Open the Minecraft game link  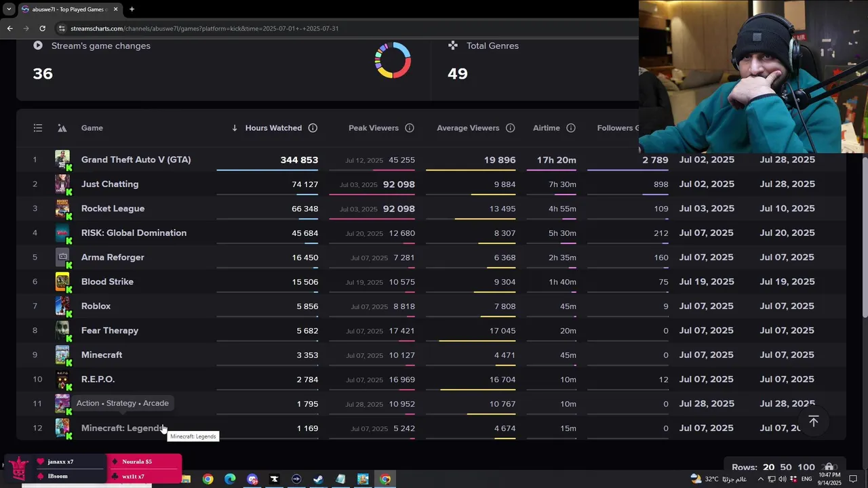(102, 355)
